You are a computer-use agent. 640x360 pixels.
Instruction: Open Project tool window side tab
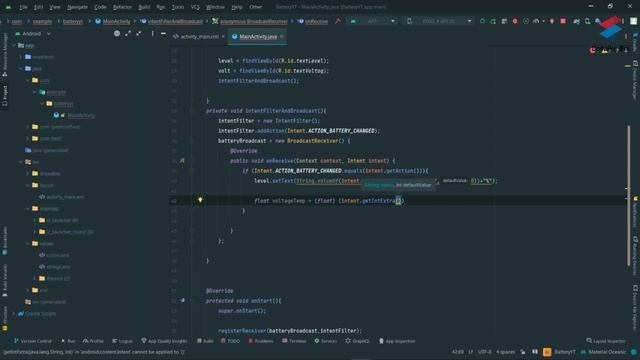[4, 95]
